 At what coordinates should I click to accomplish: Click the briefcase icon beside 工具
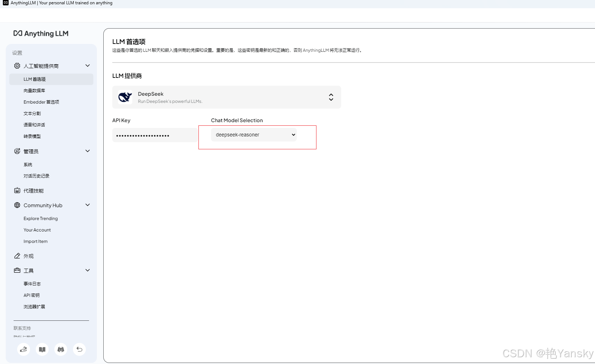[x=17, y=270]
